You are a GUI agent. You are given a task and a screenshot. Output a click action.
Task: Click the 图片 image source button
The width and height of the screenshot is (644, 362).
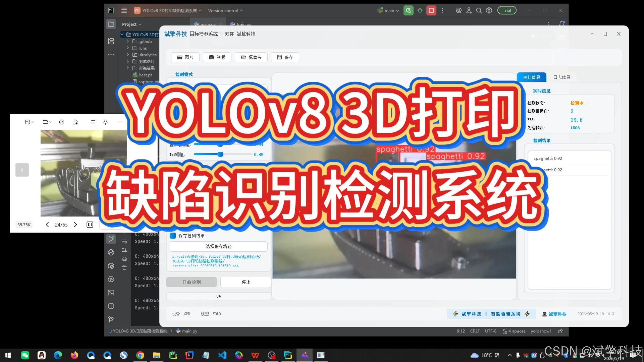point(185,57)
